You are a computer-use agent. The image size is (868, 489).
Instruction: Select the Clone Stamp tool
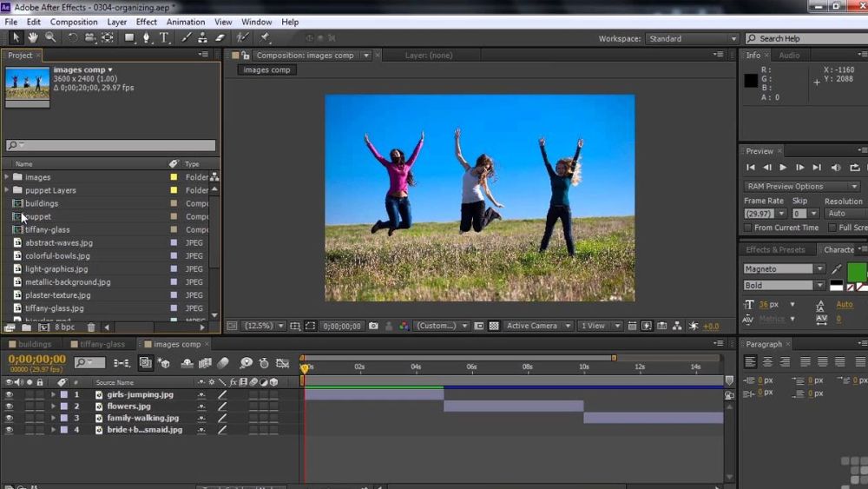point(203,37)
